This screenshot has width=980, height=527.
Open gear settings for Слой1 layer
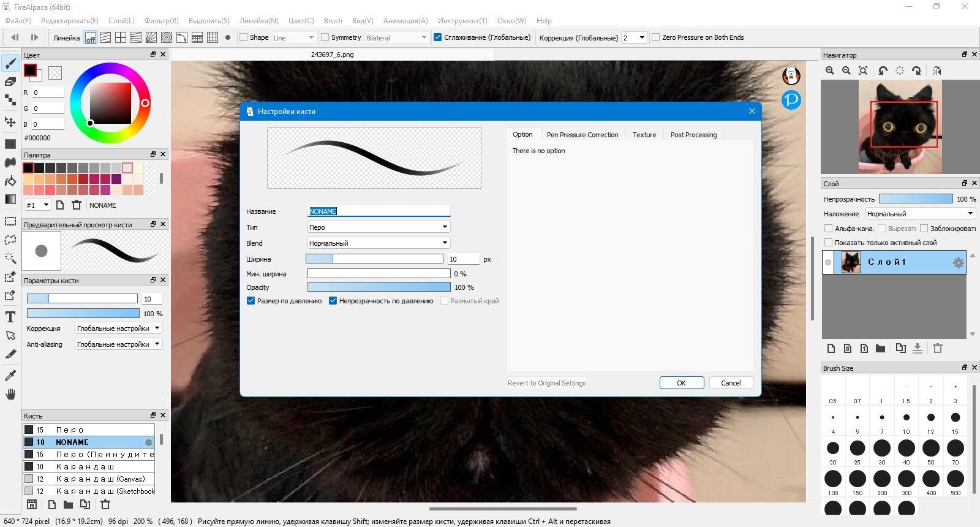click(x=958, y=263)
